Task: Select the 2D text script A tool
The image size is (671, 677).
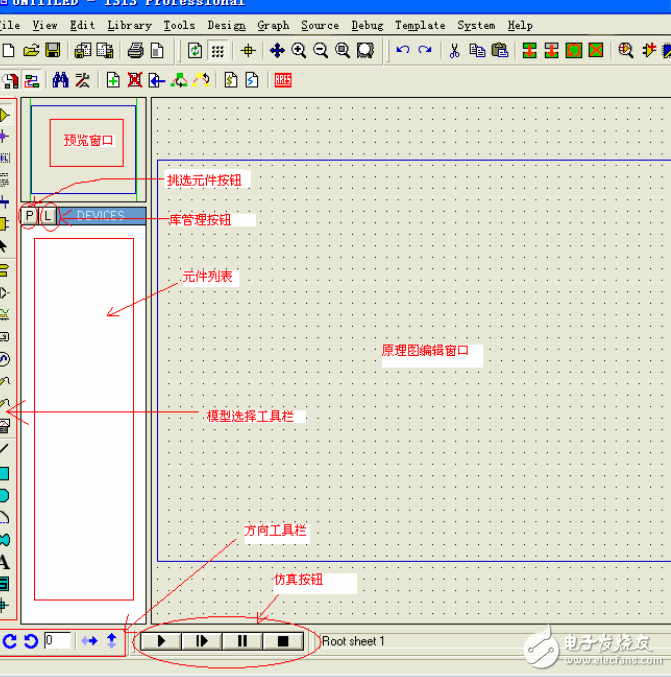Action: 5,563
